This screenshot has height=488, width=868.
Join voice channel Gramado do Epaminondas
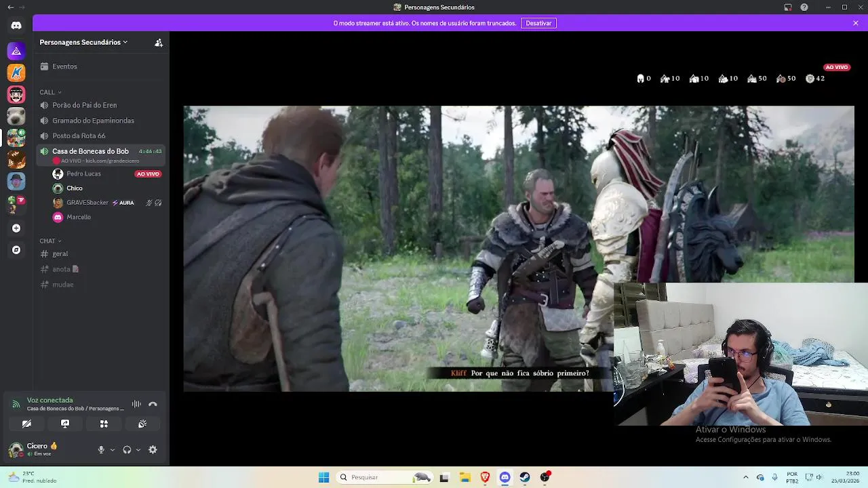pyautogui.click(x=102, y=121)
